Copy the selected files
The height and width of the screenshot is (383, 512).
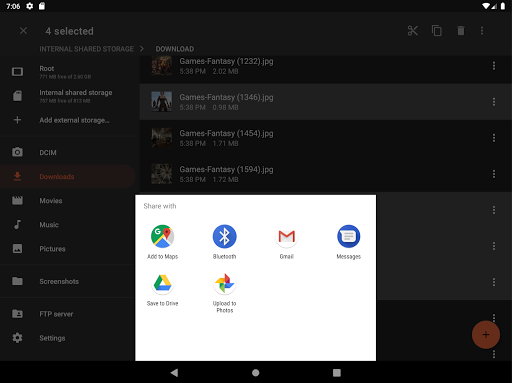point(437,31)
